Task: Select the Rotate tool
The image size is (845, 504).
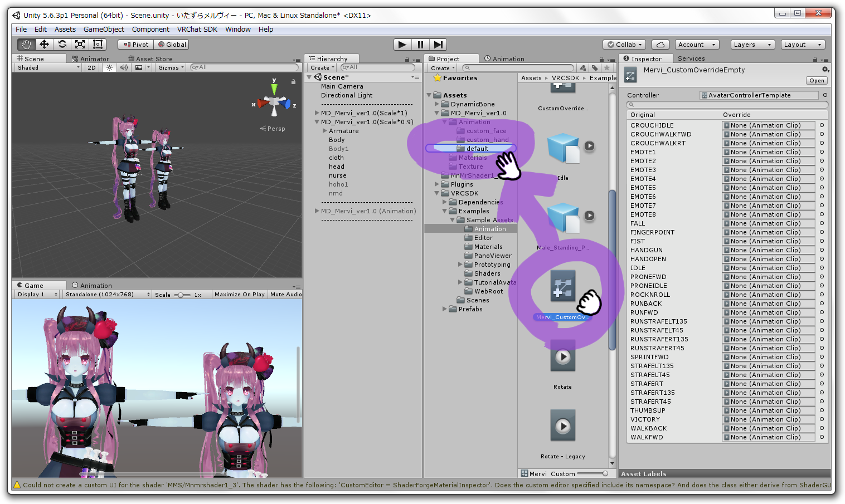Action: pos(62,45)
